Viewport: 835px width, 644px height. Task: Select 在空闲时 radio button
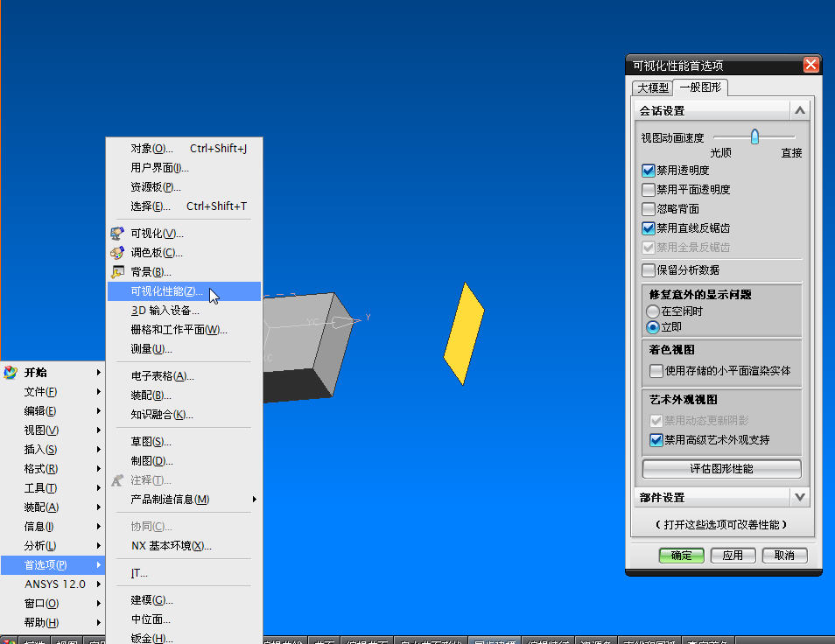653,311
